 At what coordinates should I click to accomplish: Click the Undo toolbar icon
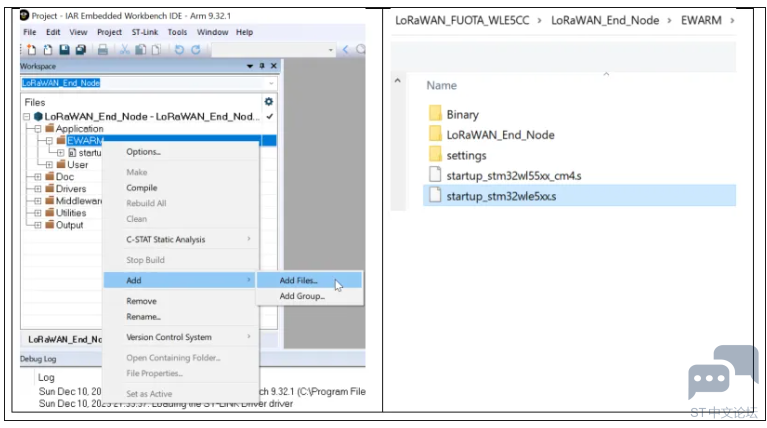pyautogui.click(x=179, y=49)
